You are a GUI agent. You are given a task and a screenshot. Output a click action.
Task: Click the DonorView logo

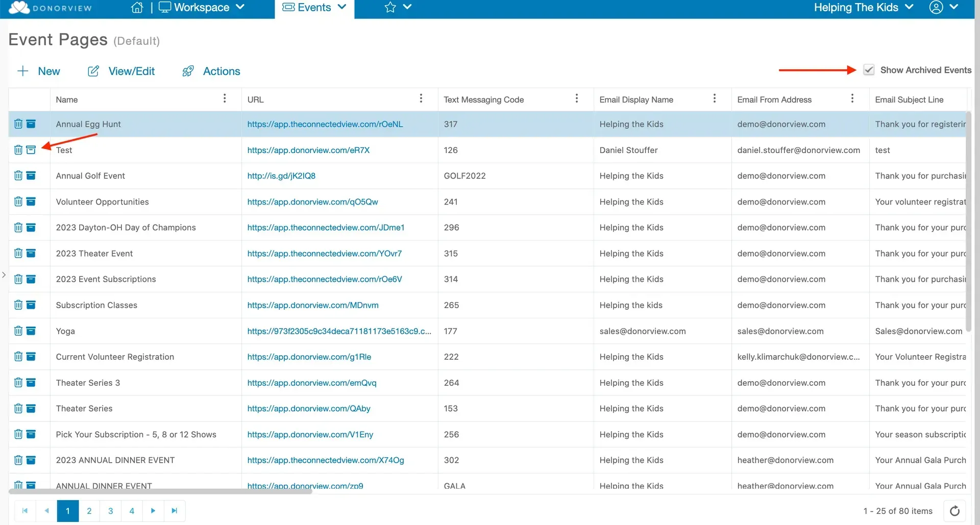[x=50, y=8]
